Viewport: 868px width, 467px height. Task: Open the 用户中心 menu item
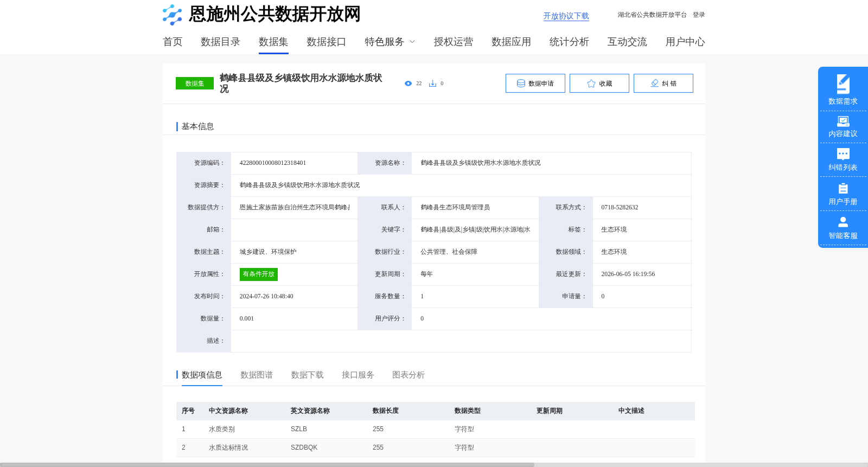coord(685,42)
